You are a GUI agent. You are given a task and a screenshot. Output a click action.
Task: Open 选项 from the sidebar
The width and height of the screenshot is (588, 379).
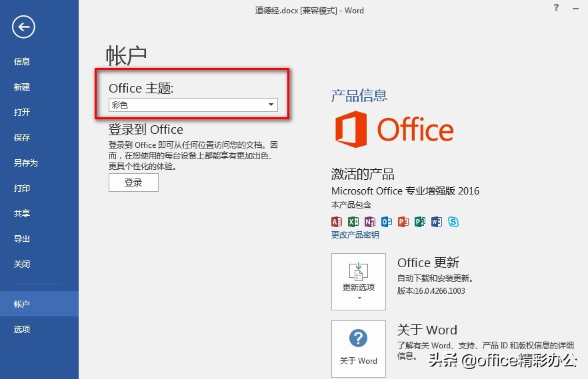[22, 329]
